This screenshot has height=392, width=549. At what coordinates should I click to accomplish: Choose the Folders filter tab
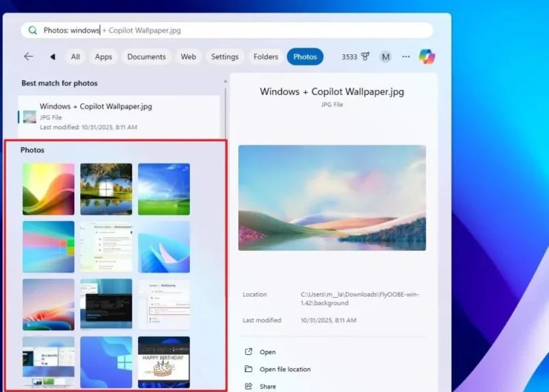(266, 57)
